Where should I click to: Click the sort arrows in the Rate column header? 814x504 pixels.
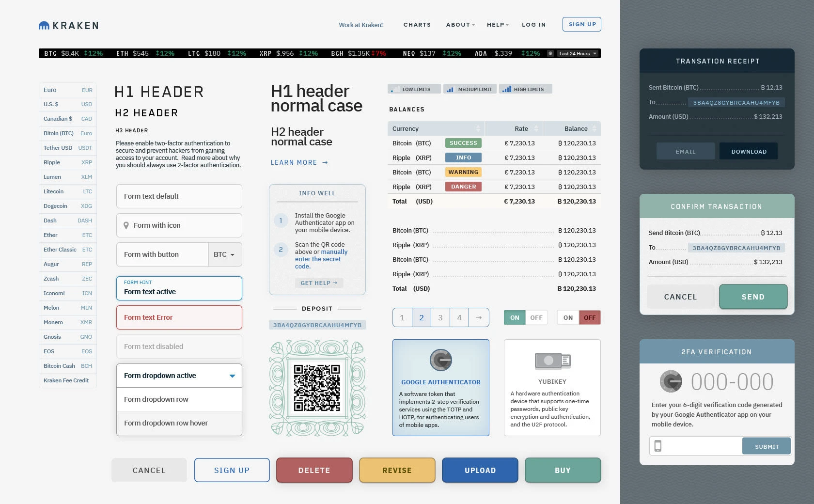pos(536,128)
